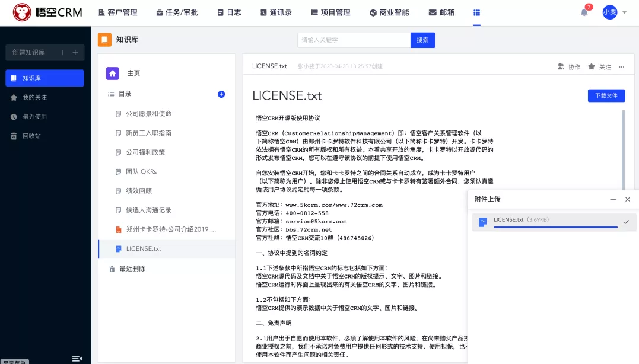Image resolution: width=639 pixels, height=364 pixels.
Task: Add new item with 目录 plus button
Action: click(221, 94)
